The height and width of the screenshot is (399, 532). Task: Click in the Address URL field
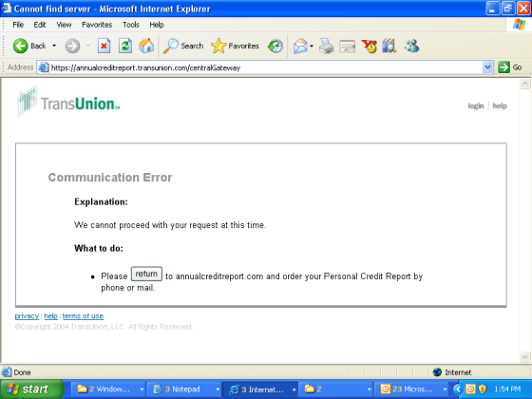point(265,67)
